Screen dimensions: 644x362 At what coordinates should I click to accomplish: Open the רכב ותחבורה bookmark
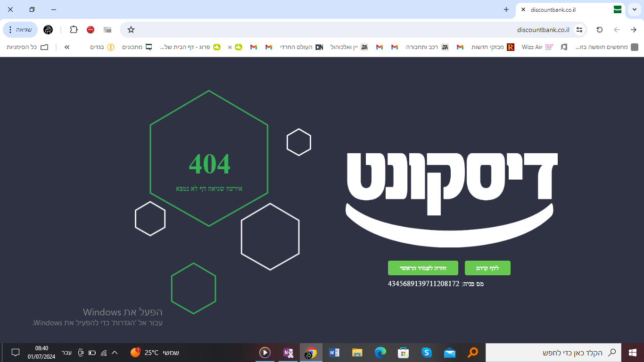point(427,47)
